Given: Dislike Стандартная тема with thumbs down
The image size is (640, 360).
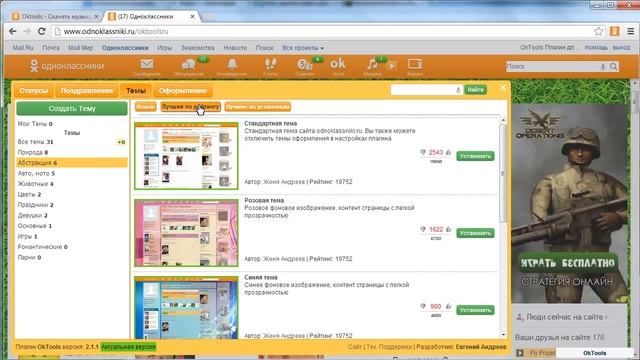Looking at the screenshot, I should (x=423, y=152).
